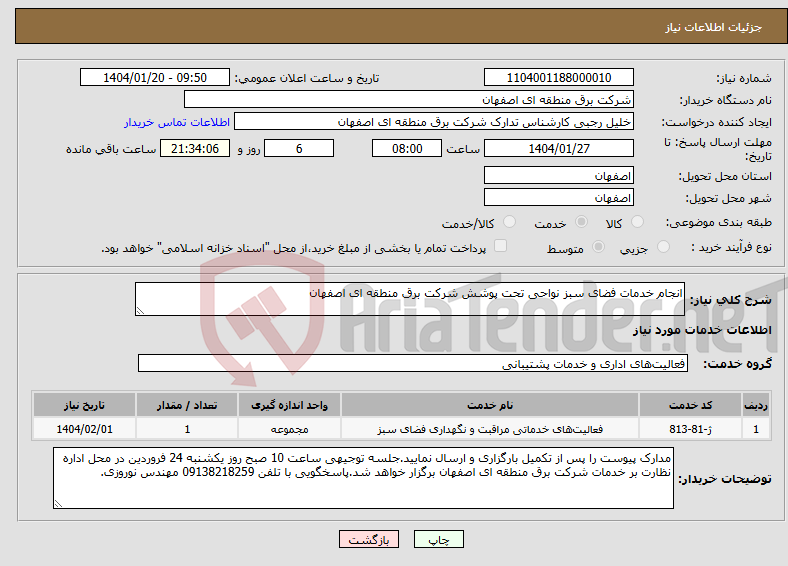Click the نوع فرآیند خرید label
The width and height of the screenshot is (788, 566).
coord(731,247)
